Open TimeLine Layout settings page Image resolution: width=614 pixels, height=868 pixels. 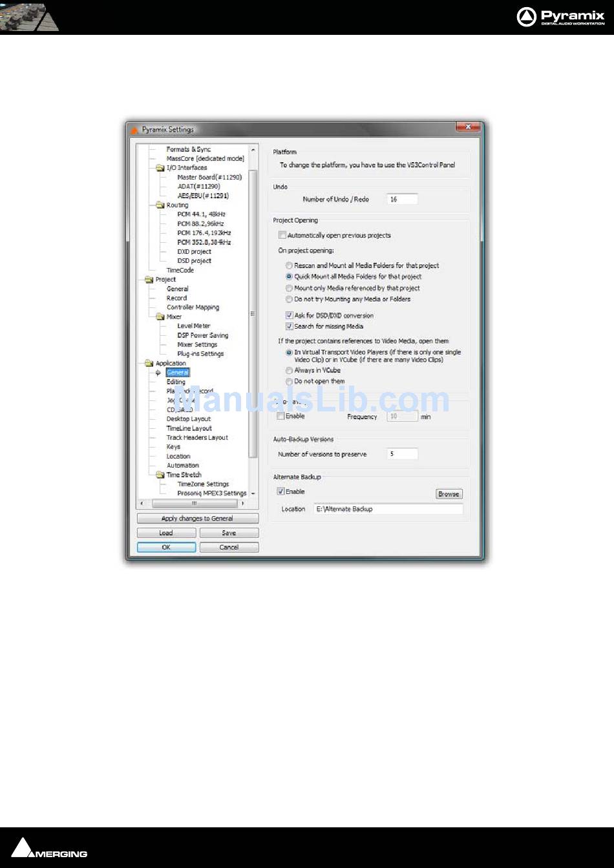tap(189, 428)
